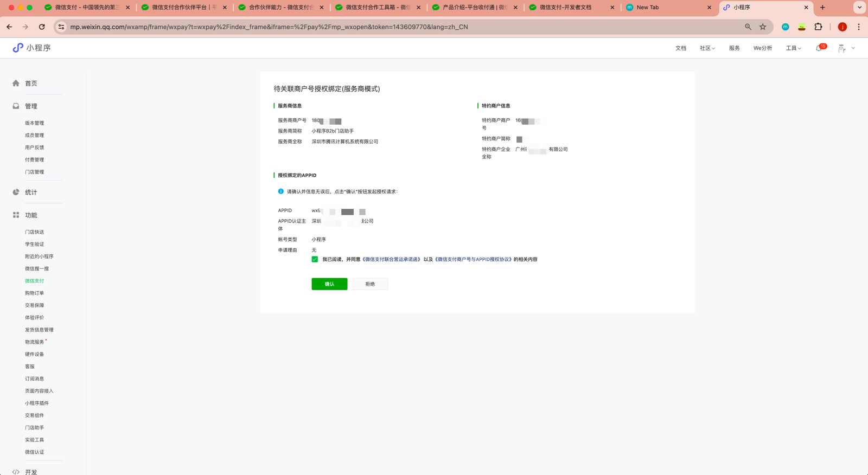
Task: Open 版本管理 in the sidebar
Action: pos(35,123)
